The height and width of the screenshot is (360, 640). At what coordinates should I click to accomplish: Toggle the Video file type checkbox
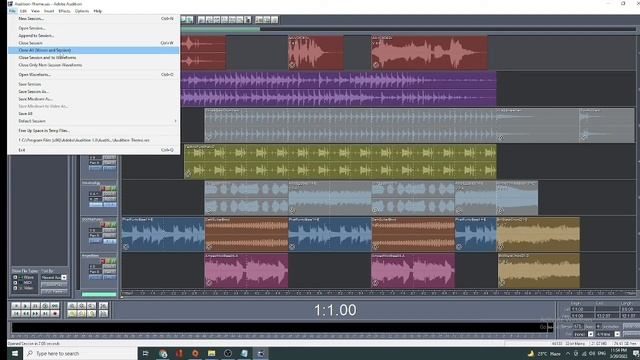click(15, 288)
